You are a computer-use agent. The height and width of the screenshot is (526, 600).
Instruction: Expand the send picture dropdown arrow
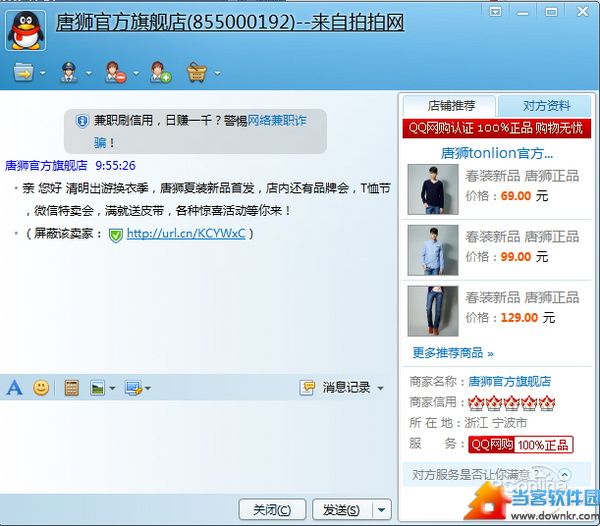(112, 388)
